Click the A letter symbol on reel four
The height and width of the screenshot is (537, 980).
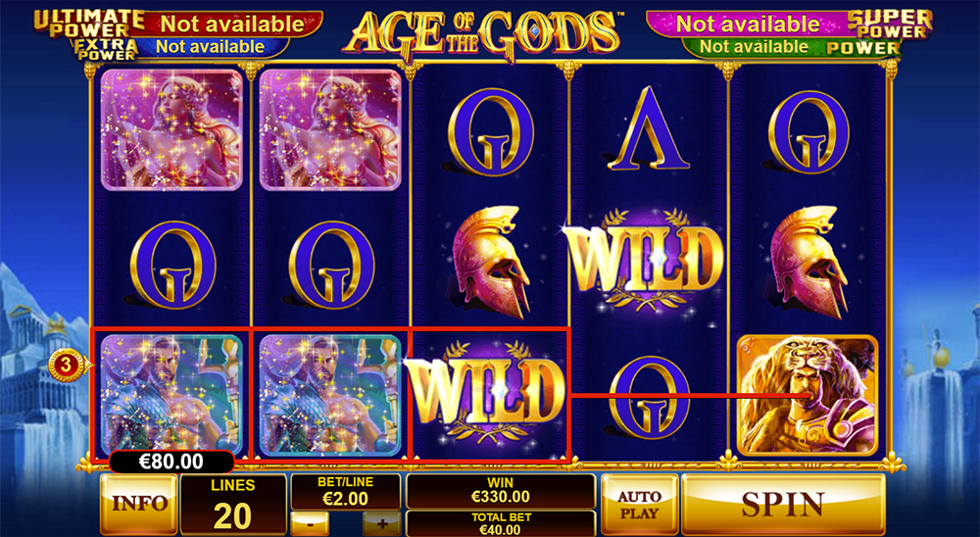650,128
